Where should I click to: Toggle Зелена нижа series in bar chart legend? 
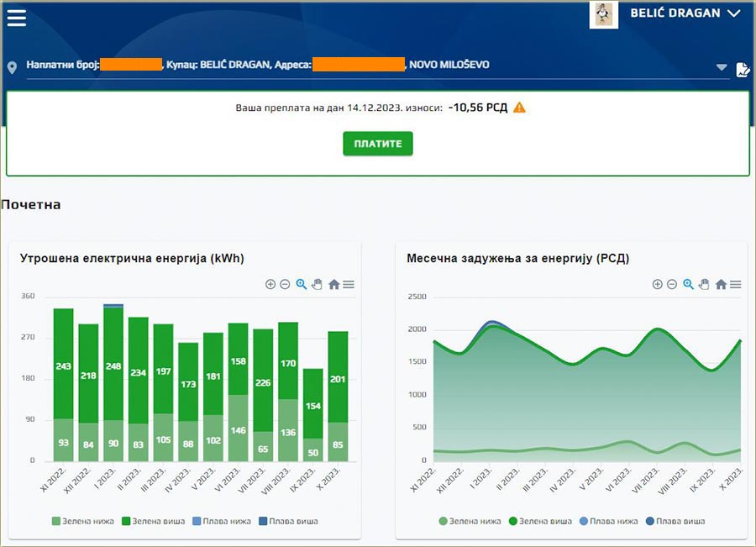click(84, 521)
